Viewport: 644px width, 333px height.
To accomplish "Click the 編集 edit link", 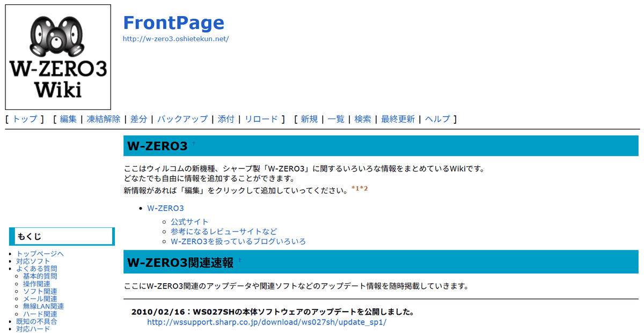I will (x=68, y=119).
